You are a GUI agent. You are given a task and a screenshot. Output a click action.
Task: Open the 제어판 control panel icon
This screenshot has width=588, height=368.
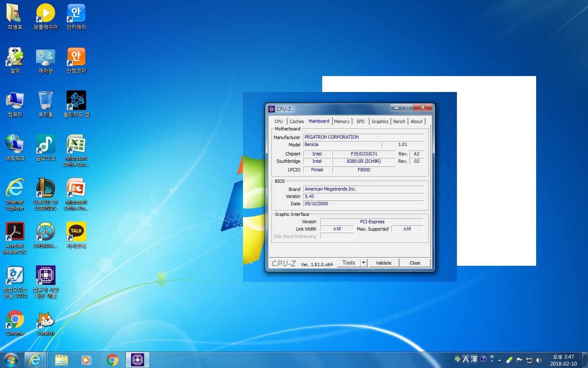point(45,60)
